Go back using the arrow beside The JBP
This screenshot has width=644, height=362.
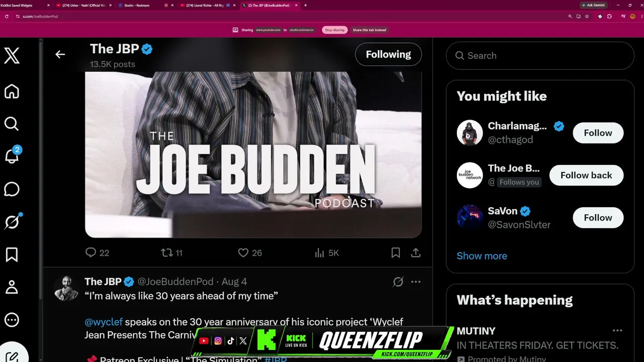(x=60, y=54)
